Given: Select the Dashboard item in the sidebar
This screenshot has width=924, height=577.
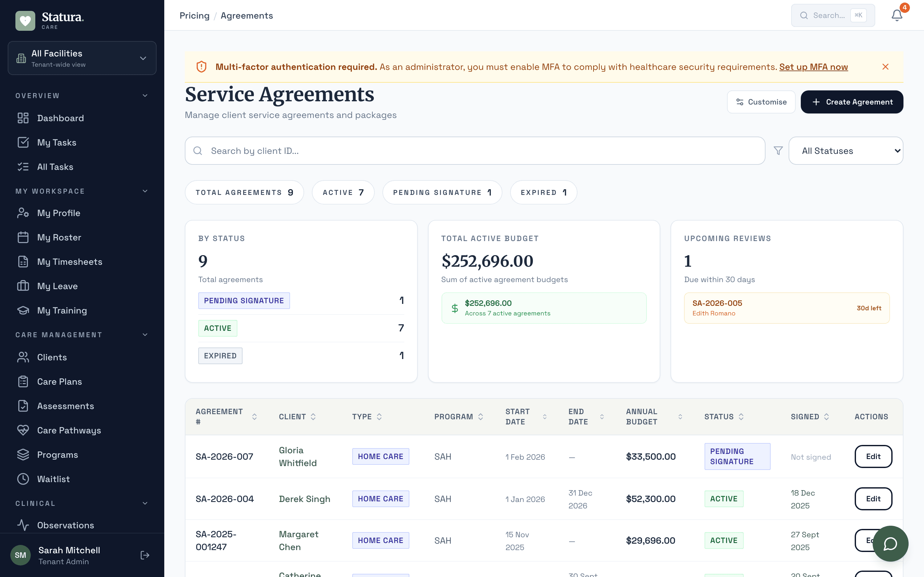Looking at the screenshot, I should pos(60,118).
